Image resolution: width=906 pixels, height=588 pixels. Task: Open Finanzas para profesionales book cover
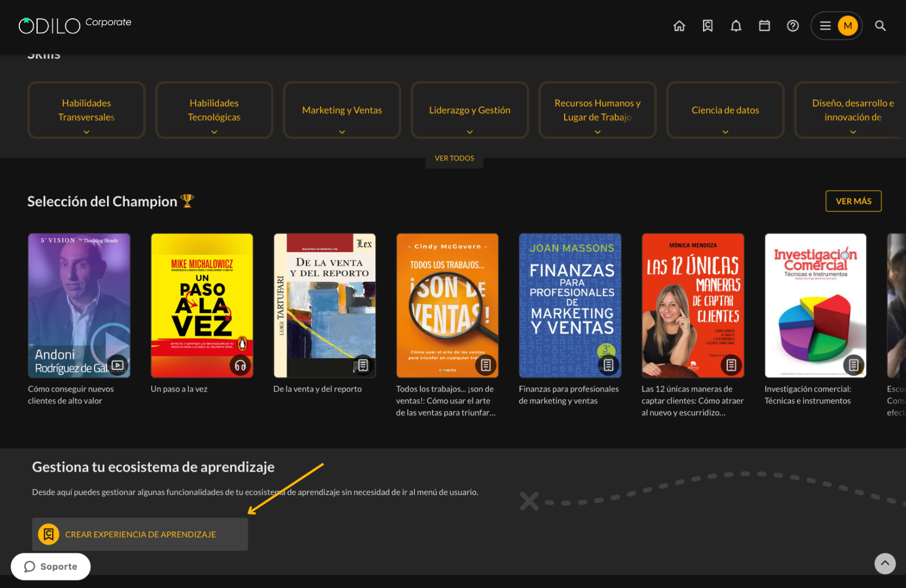point(569,305)
